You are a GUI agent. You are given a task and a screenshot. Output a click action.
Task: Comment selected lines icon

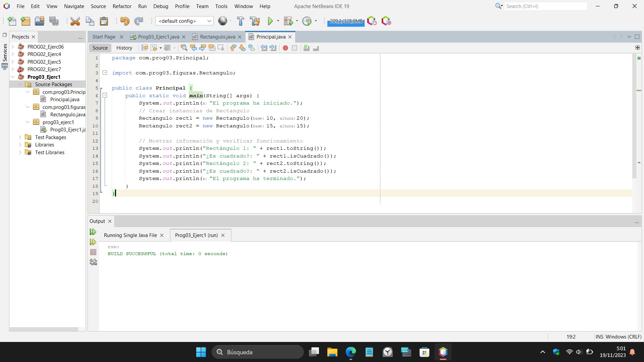[307, 48]
